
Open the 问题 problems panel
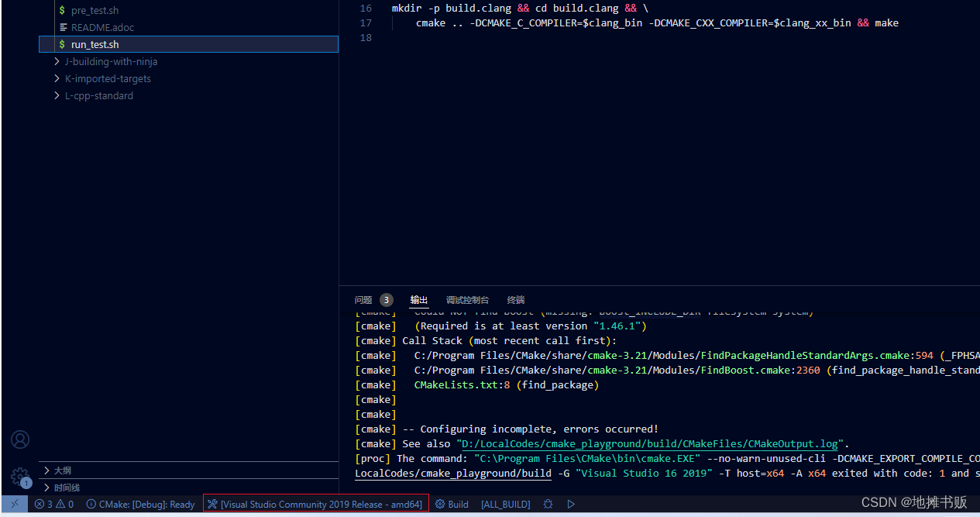click(x=363, y=300)
